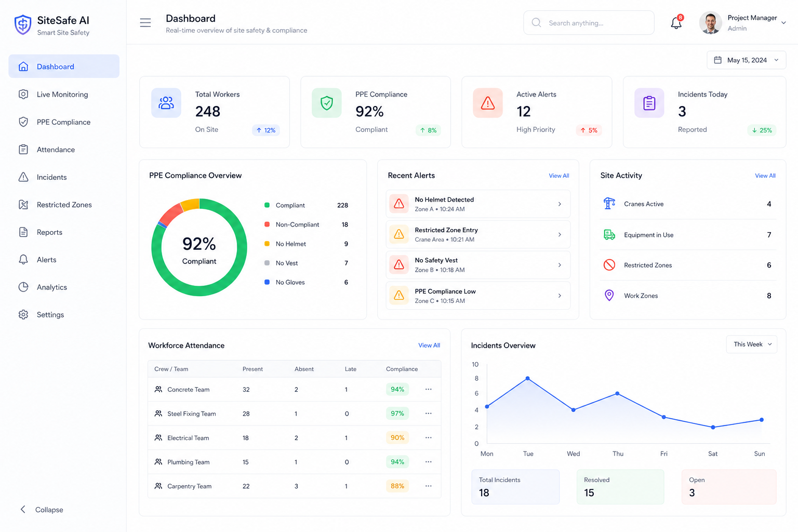Click the Search anything field
The height and width of the screenshot is (532, 798).
tap(589, 23)
